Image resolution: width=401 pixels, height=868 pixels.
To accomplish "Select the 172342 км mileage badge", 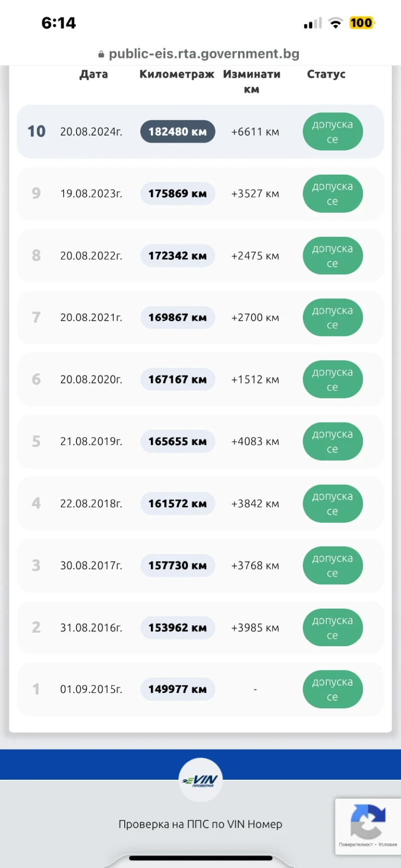I will pyautogui.click(x=177, y=256).
